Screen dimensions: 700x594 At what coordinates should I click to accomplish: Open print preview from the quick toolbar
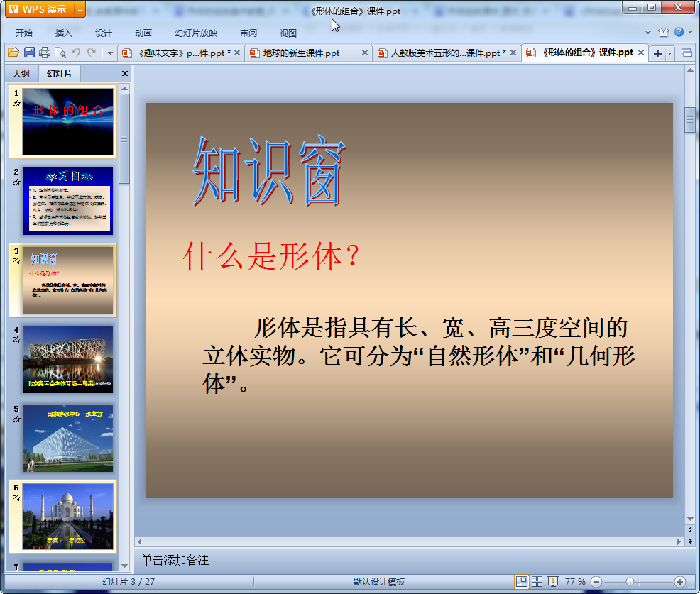click(x=60, y=53)
